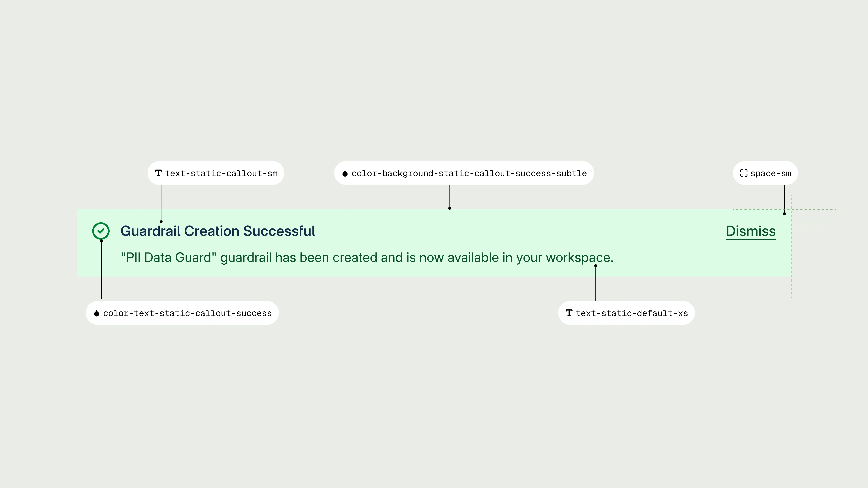Click the annotation dot below the checkmark icon

pos(101,240)
